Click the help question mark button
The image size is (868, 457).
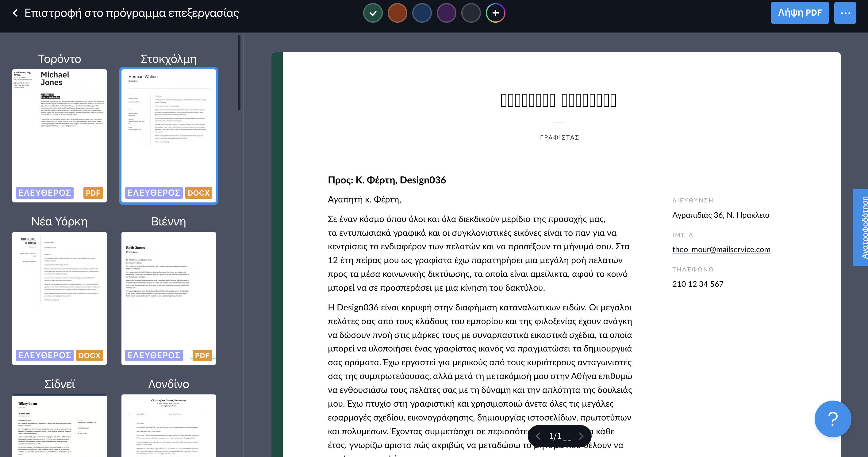click(832, 419)
